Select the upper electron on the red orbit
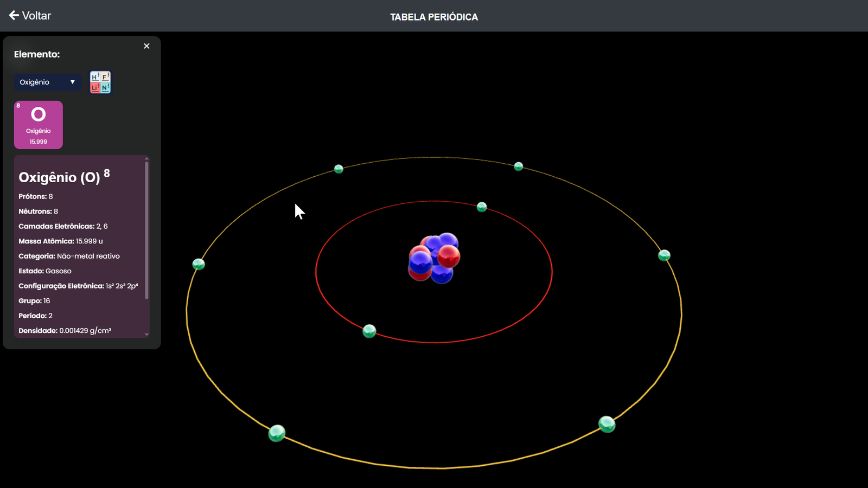 point(482,207)
